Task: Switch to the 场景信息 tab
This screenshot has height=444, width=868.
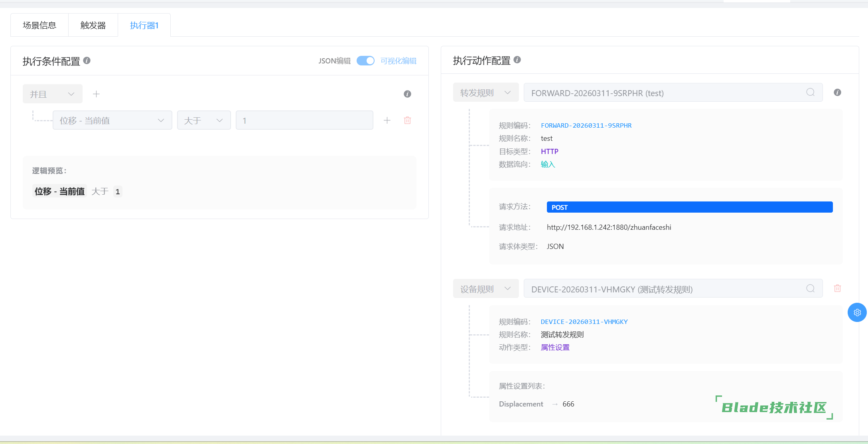Action: click(39, 26)
